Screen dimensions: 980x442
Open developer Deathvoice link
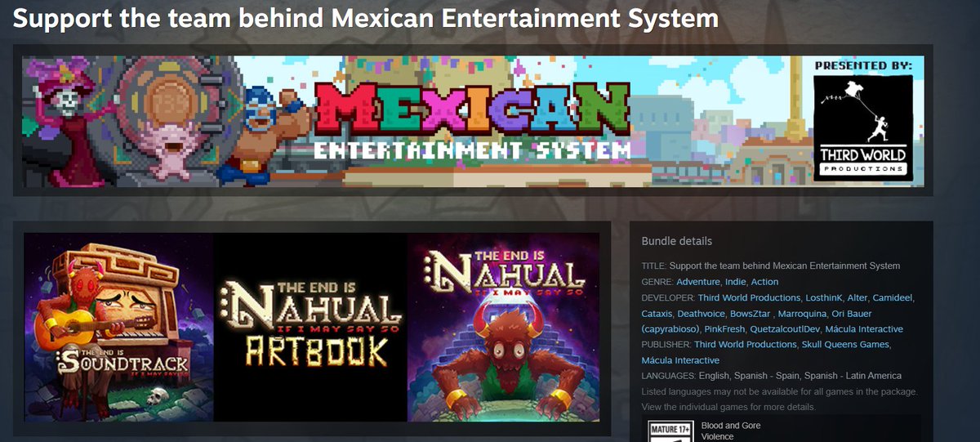coord(702,314)
